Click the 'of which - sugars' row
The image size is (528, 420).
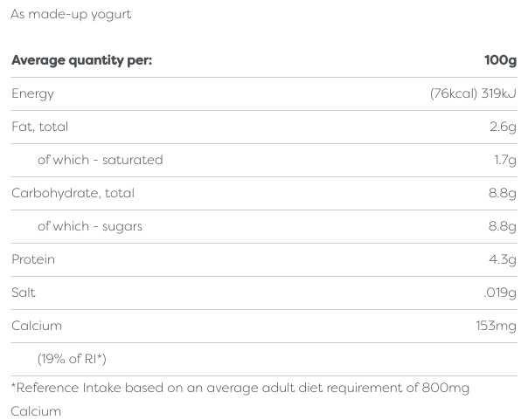(x=89, y=226)
